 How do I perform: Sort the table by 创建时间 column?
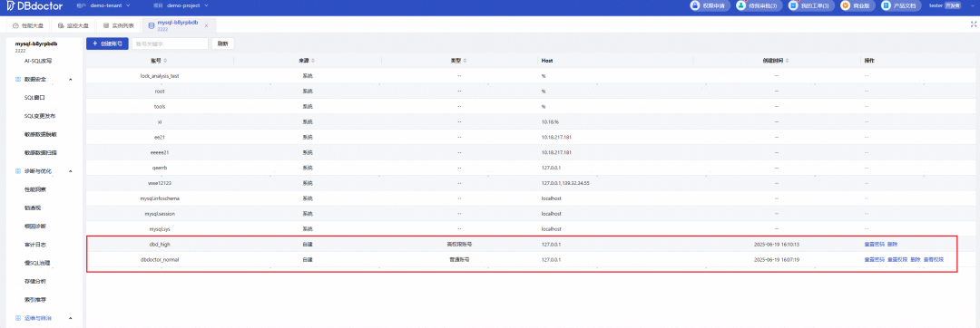(x=786, y=61)
